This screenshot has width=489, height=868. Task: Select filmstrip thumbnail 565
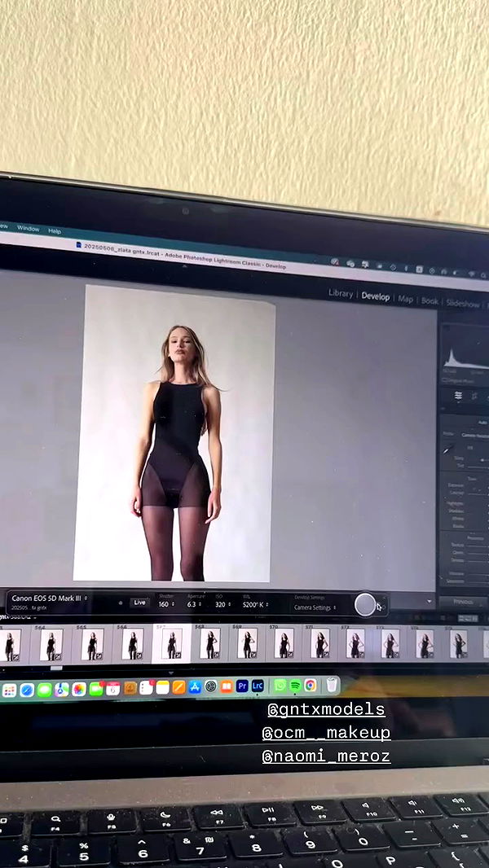point(92,645)
